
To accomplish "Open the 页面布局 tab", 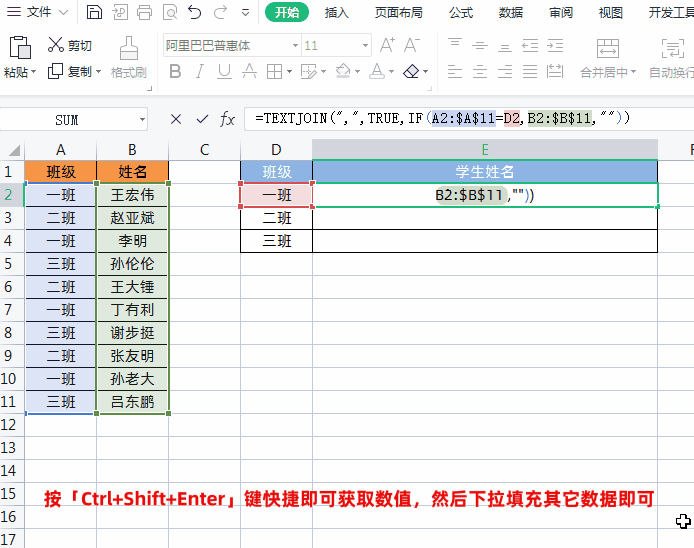I will (398, 12).
